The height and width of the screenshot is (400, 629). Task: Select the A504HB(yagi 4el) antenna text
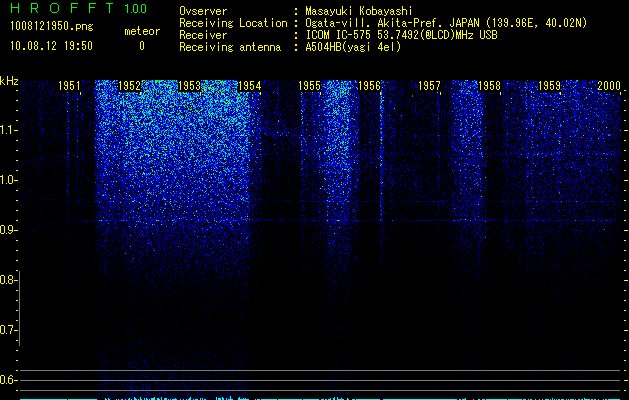[x=353, y=47]
